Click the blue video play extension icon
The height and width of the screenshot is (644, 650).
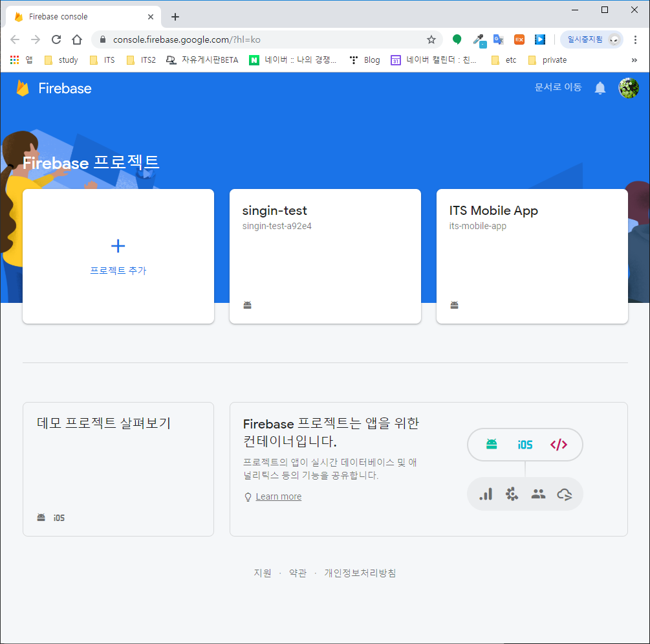[x=540, y=39]
